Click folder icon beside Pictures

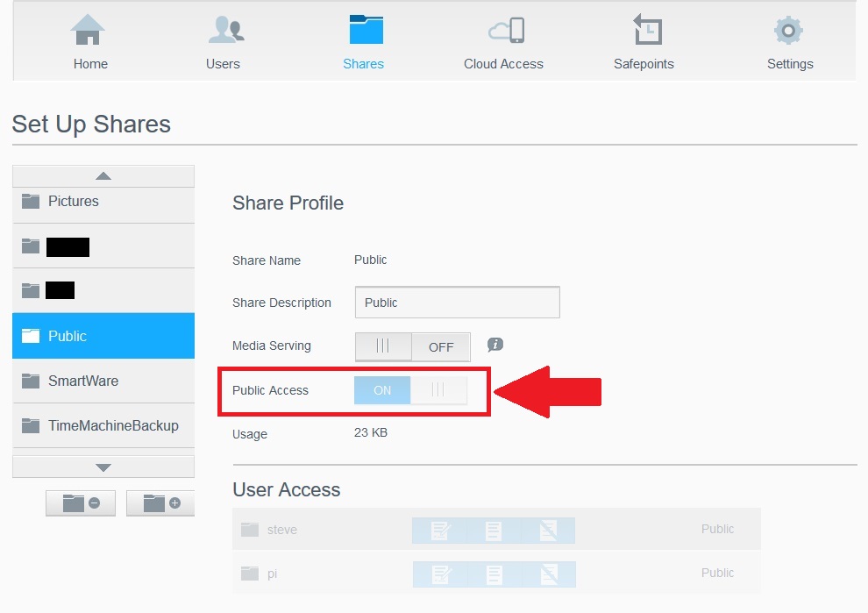[x=31, y=201]
